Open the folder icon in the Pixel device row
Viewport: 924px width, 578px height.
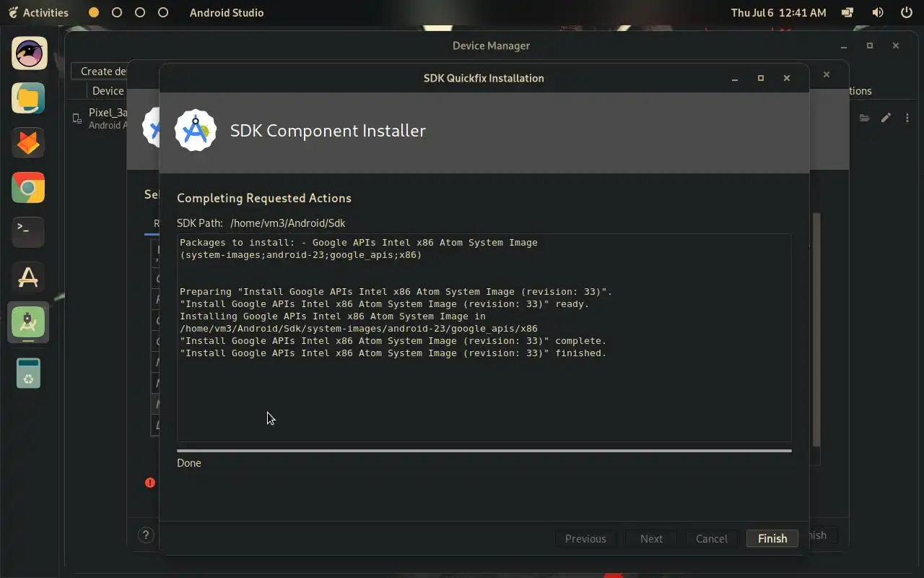[x=864, y=118]
